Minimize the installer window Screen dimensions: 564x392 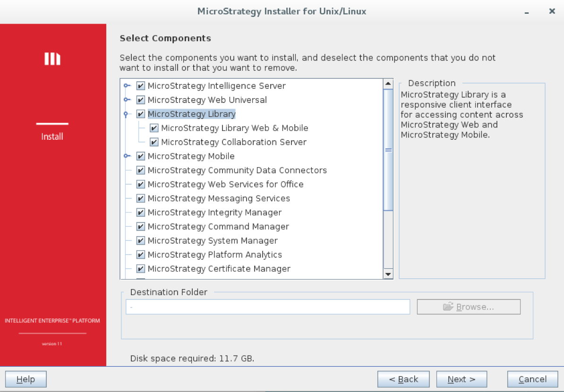(527, 12)
